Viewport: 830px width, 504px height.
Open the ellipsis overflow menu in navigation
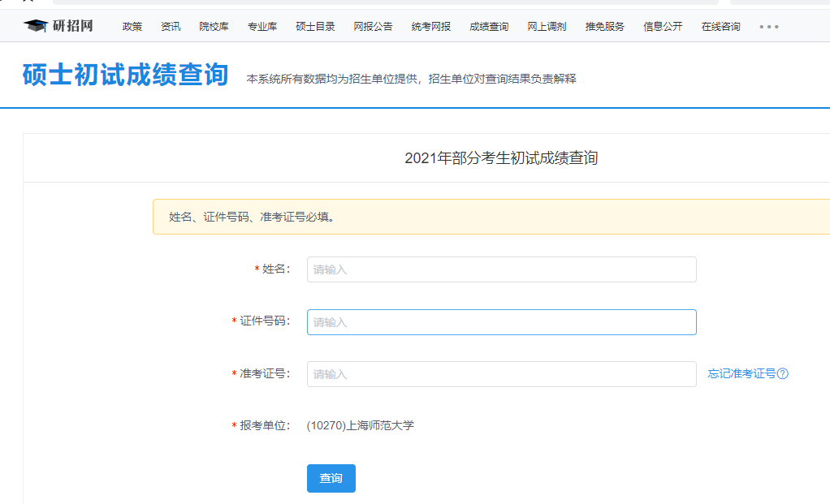[768, 25]
